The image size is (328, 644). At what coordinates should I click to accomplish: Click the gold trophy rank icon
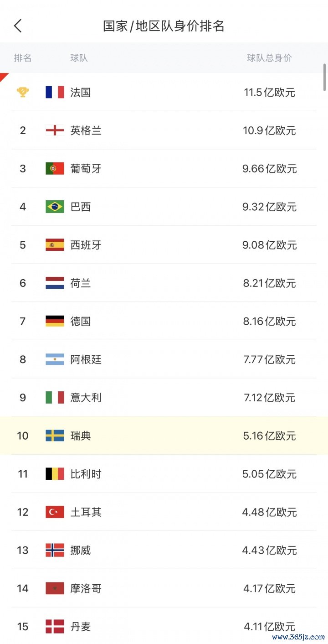point(23,92)
